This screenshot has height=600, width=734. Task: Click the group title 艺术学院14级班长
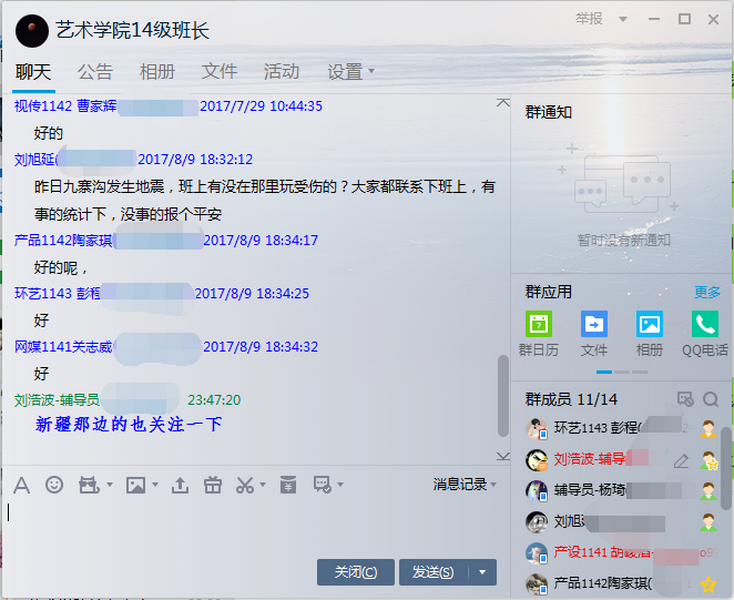(x=132, y=31)
